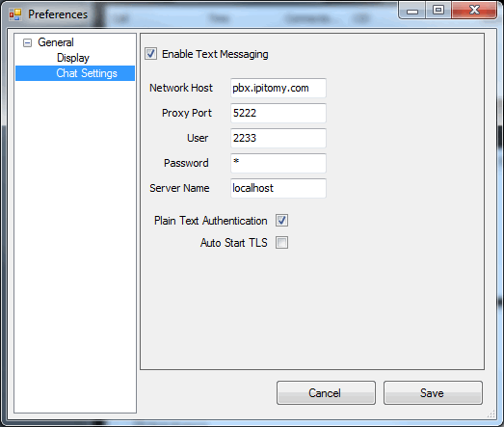Click the Preferences window app icon

point(15,14)
